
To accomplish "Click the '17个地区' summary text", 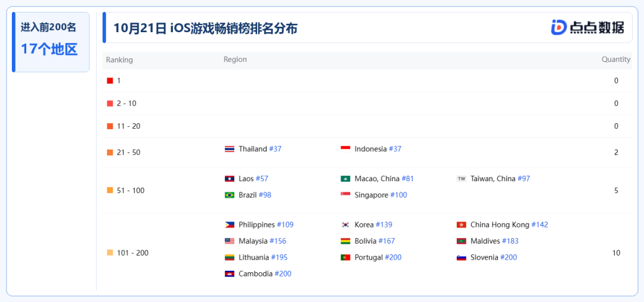I will [x=49, y=49].
